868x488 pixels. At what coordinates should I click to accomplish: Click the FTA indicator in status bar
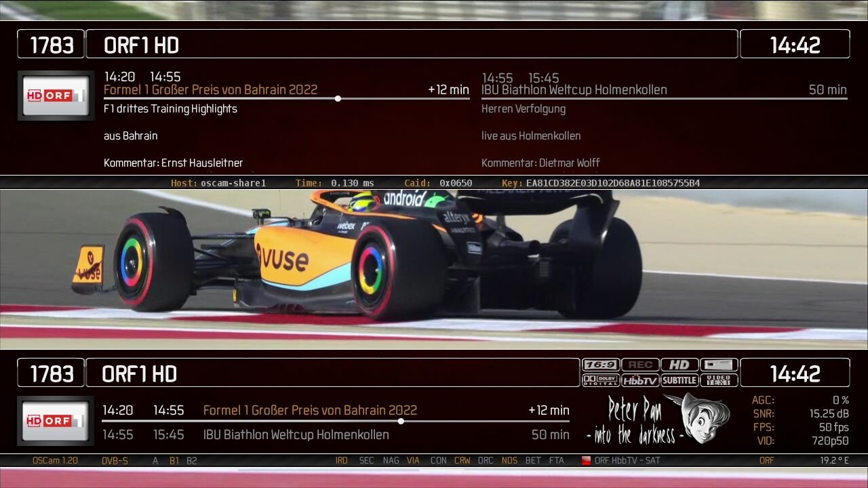pos(556,461)
